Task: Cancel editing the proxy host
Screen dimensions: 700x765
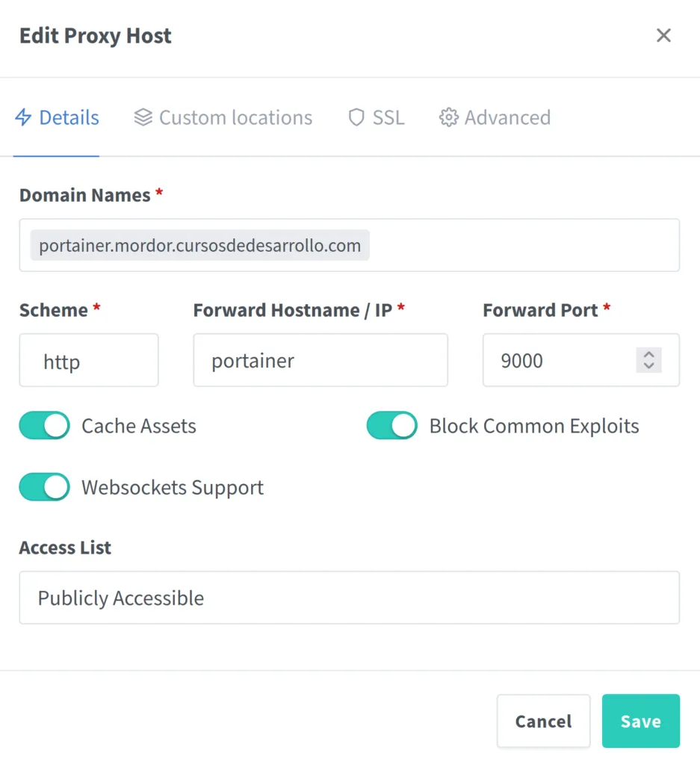Action: [543, 721]
